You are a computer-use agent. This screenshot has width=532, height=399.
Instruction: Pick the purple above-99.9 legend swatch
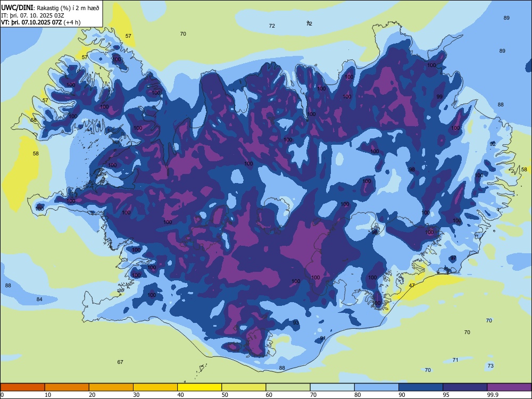coord(509,387)
